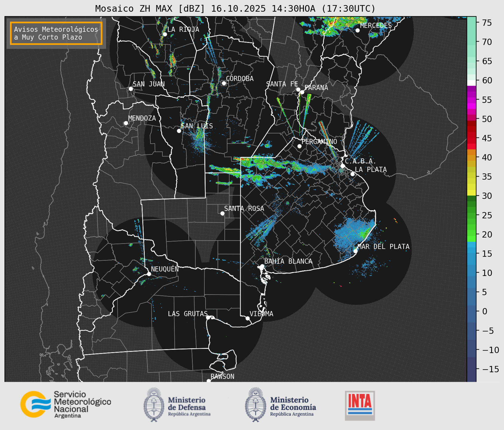
Task: Click the red INTA logo
Action: click(x=360, y=405)
